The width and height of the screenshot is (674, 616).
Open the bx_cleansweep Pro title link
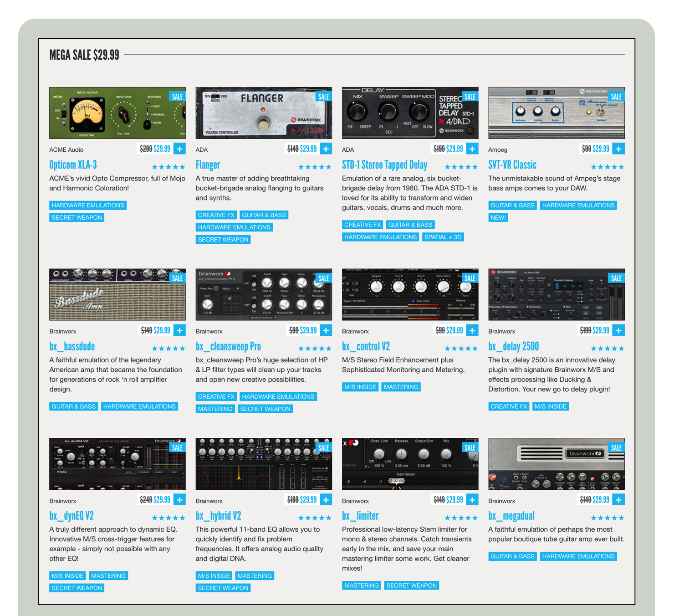[x=228, y=347]
